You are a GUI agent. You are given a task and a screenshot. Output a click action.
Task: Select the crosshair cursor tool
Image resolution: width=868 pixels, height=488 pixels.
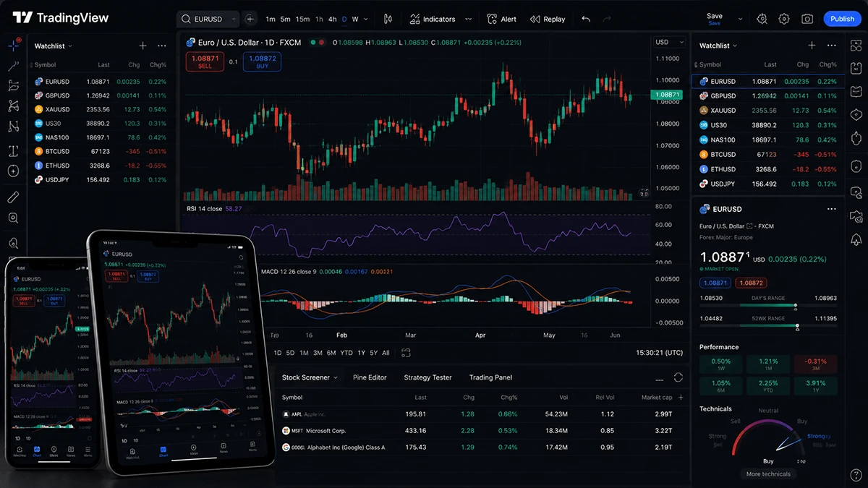13,46
